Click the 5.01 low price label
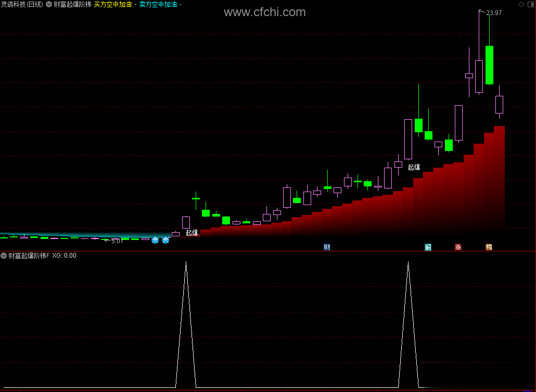This screenshot has height=392, width=536. 117,241
